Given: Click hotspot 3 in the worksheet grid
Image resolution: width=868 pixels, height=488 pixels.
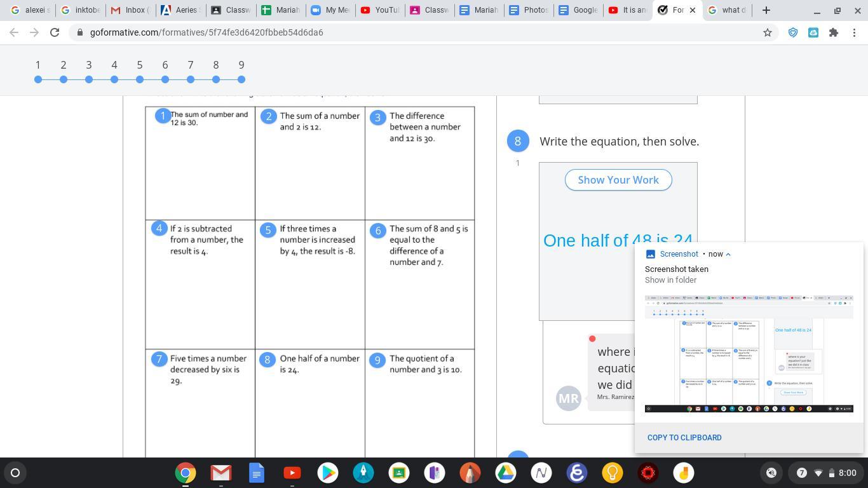Looking at the screenshot, I should coord(378,118).
